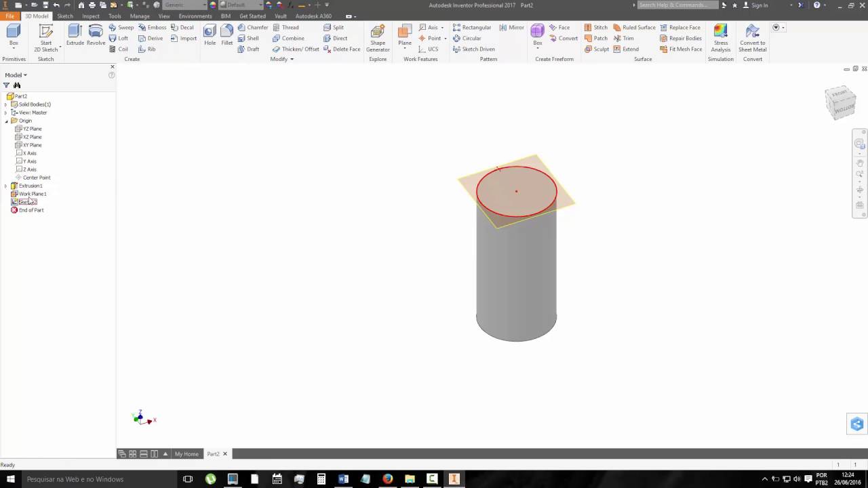868x488 pixels.
Task: Open the Shape Generator tool
Action: [x=378, y=38]
